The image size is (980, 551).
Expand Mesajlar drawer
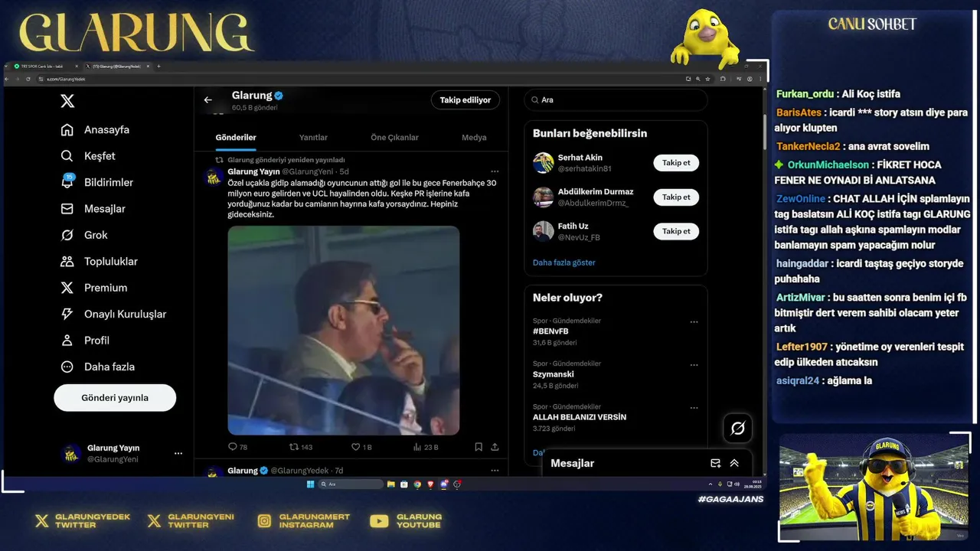click(x=734, y=463)
